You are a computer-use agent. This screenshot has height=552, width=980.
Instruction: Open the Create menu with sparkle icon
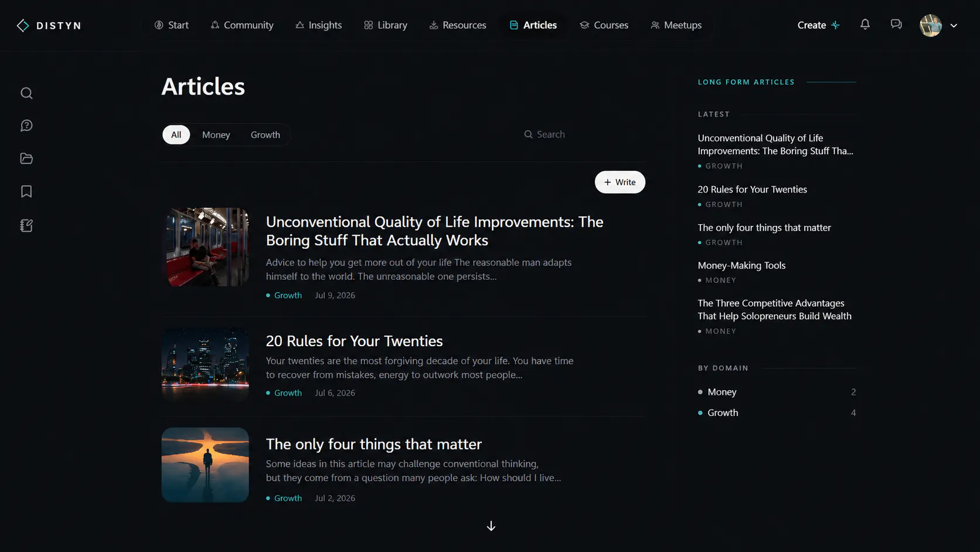click(x=819, y=25)
